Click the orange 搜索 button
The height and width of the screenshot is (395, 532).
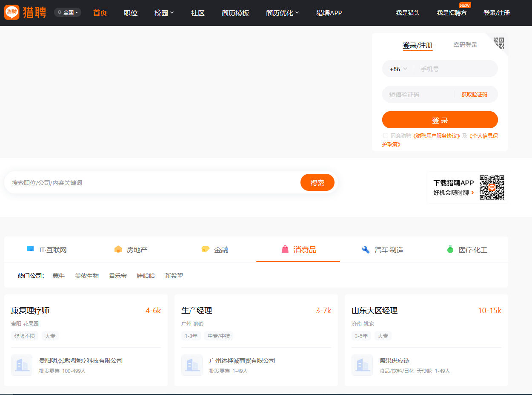[317, 183]
